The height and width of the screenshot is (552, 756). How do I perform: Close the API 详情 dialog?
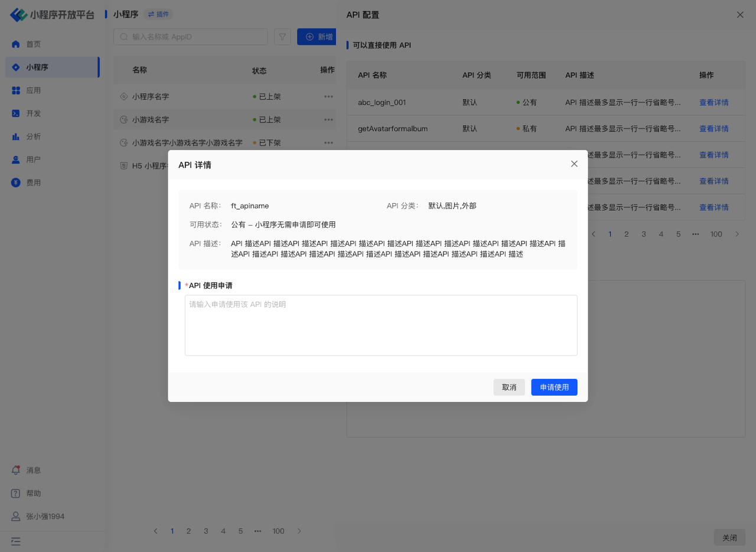click(574, 164)
